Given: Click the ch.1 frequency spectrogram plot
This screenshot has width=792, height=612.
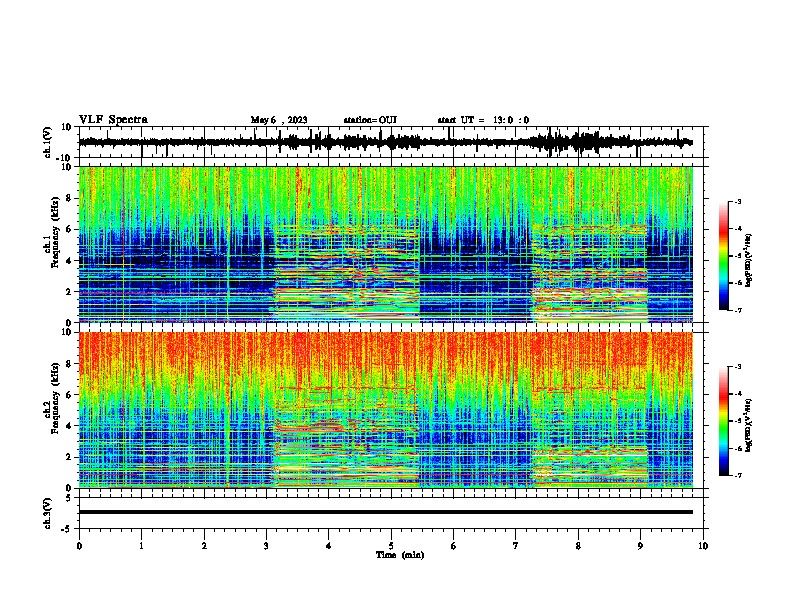Looking at the screenshot, I should (386, 244).
